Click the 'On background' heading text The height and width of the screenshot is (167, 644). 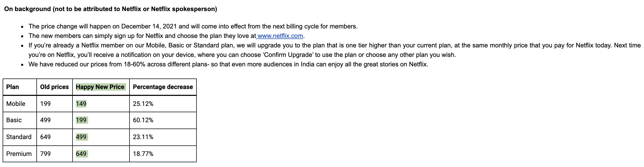click(110, 9)
